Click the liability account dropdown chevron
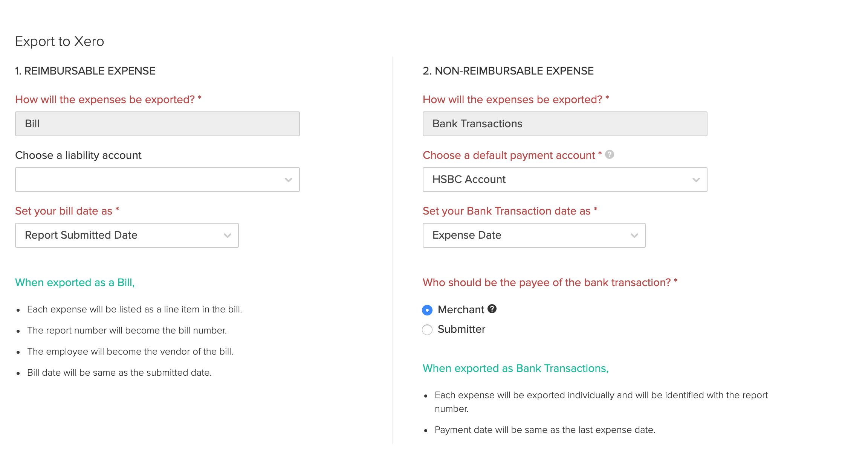Viewport: 868px width, 460px height. pyautogui.click(x=288, y=180)
